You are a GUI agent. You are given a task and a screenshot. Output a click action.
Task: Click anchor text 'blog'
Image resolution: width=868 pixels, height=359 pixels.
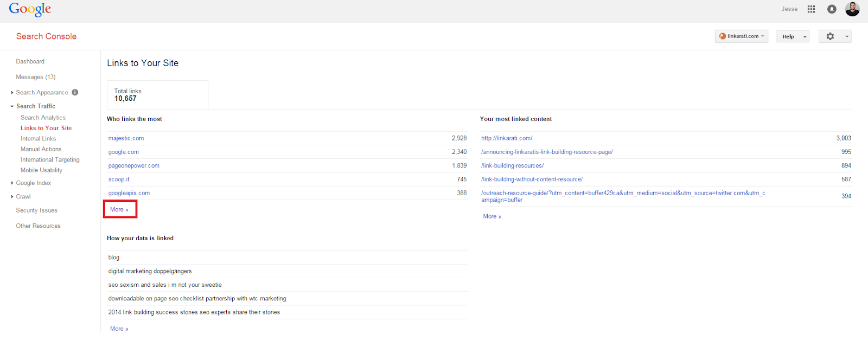pyautogui.click(x=114, y=258)
